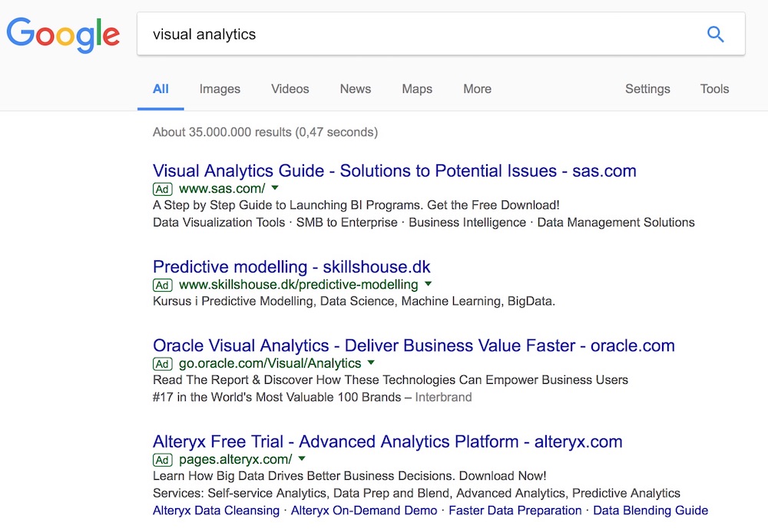
Task: Open the More search category menu
Action: coord(477,89)
